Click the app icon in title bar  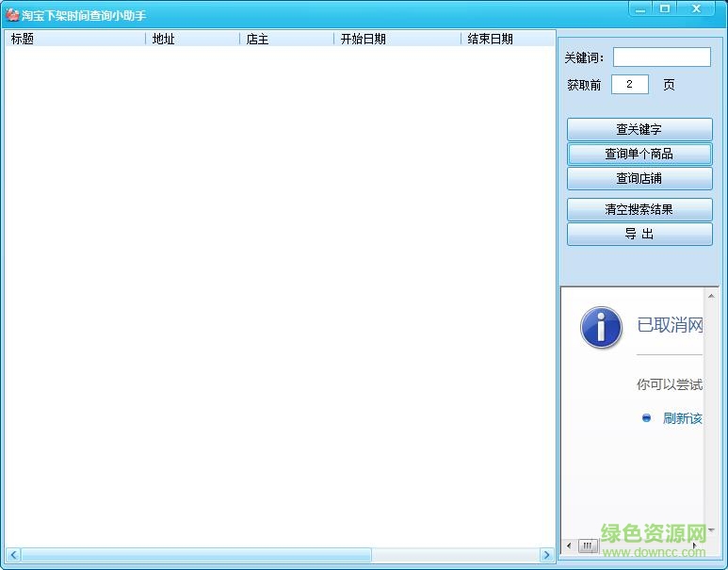[12, 15]
